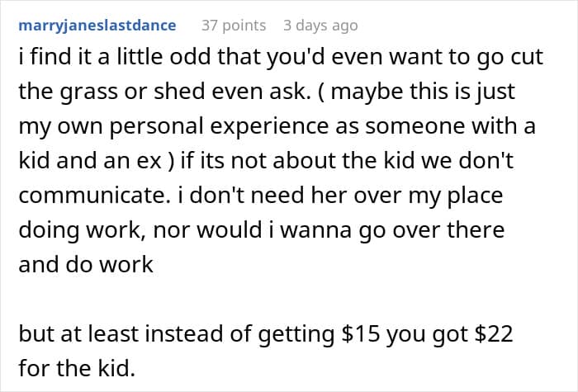Click the line 'and do work'

[85, 266]
